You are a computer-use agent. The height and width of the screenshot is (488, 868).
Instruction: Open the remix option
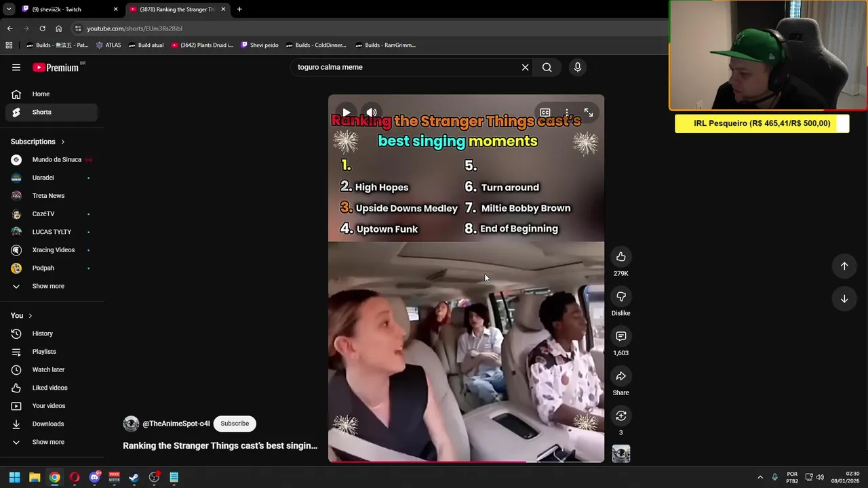620,415
